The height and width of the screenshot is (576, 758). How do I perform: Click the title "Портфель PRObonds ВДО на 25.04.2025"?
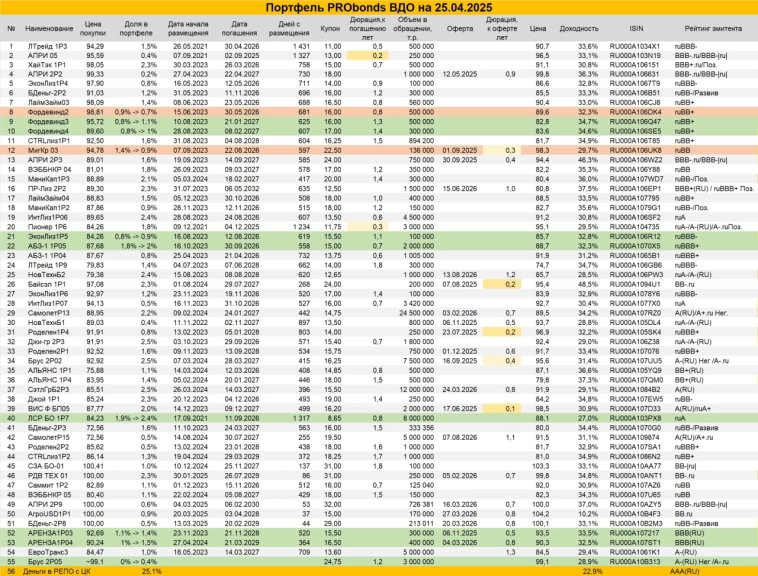[379, 8]
